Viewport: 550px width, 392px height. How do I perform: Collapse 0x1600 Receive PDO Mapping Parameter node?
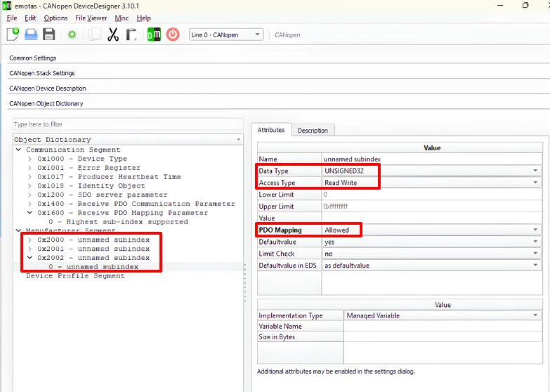click(30, 213)
